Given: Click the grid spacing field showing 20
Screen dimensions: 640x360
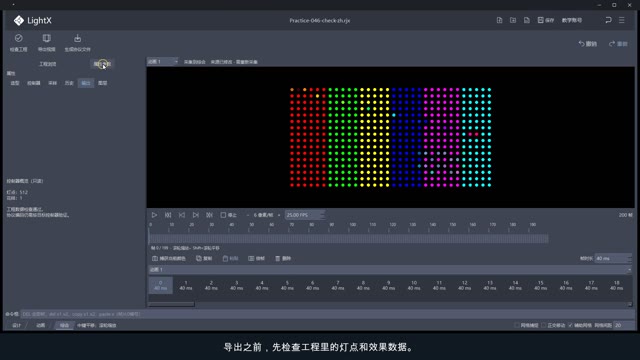Looking at the screenshot, I should (x=624, y=325).
